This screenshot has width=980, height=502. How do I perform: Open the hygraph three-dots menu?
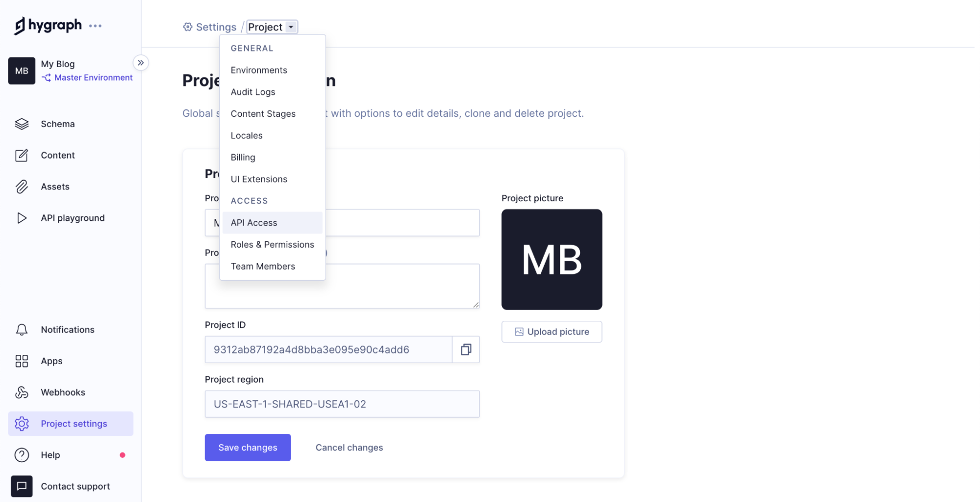coord(95,26)
